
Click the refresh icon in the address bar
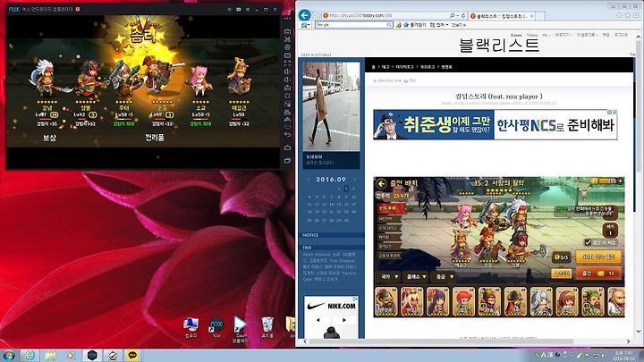point(463,15)
